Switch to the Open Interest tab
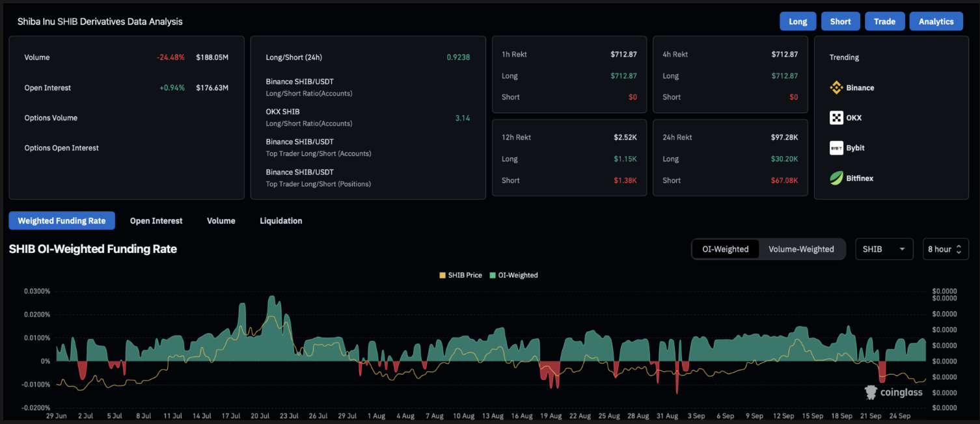980x424 pixels. tap(156, 220)
